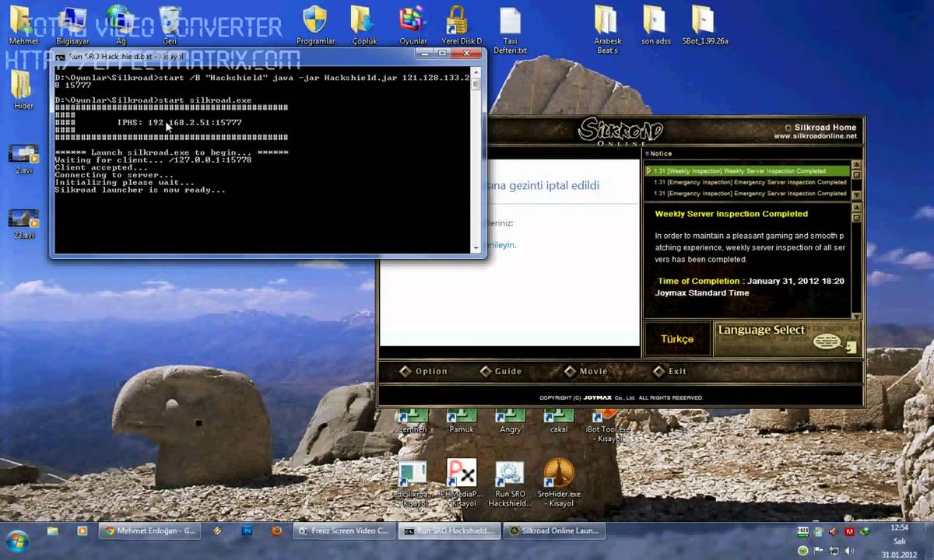The width and height of the screenshot is (934, 560).
Task: Switch to Silkroad Online Launcher taskbar button
Action: (554, 530)
